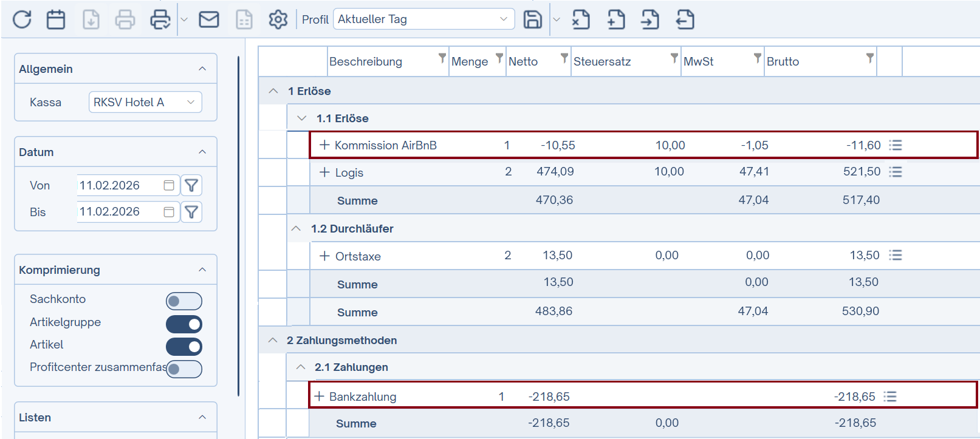Click filter icon in Beschreibung column header

442,58
